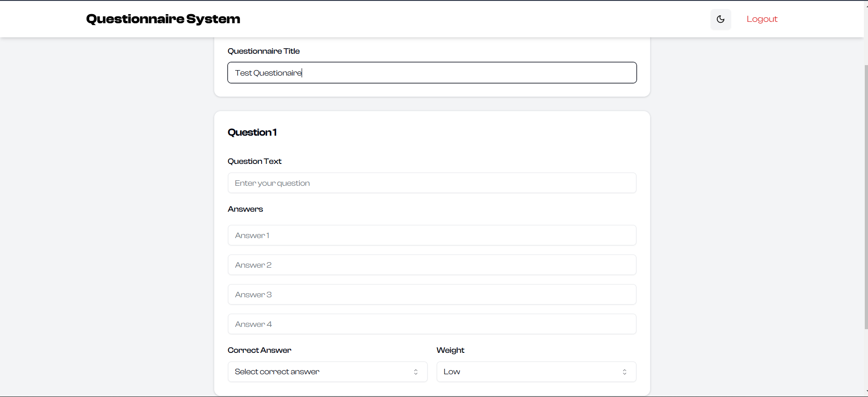The height and width of the screenshot is (397, 868).
Task: Click into the Answer 3 field
Action: pos(432,295)
